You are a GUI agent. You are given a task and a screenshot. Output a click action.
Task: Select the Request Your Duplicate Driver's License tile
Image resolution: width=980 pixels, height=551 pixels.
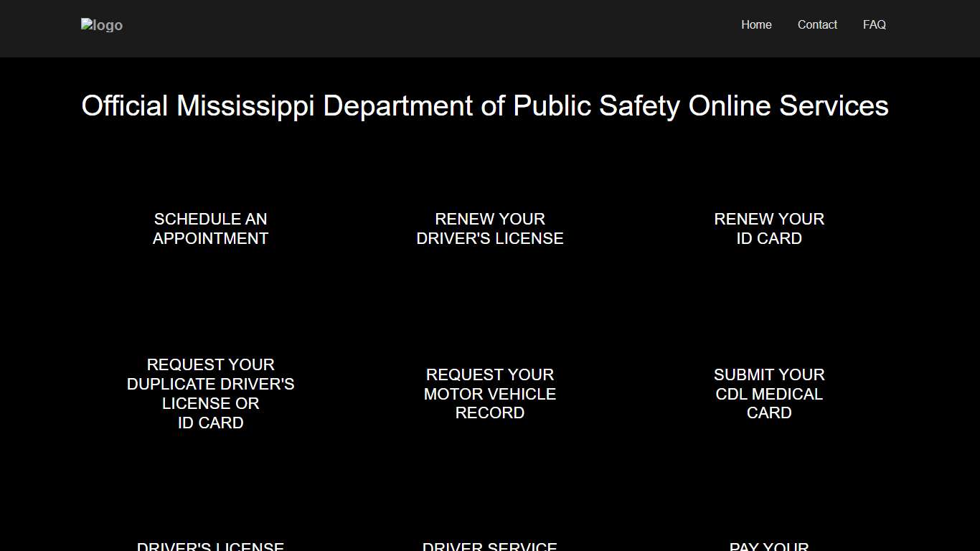[210, 393]
